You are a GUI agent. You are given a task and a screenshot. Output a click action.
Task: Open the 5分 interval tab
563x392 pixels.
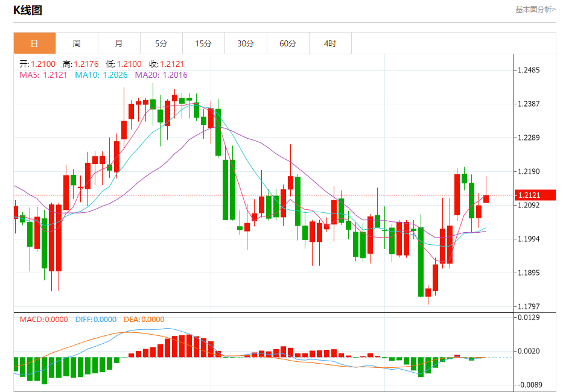tap(162, 43)
